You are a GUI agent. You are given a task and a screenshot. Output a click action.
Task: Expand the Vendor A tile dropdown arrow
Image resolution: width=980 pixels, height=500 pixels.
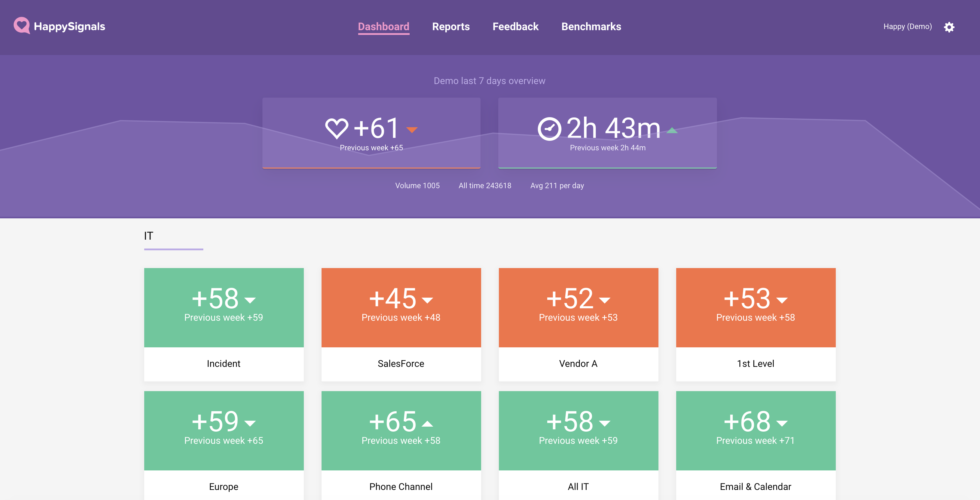605,301
